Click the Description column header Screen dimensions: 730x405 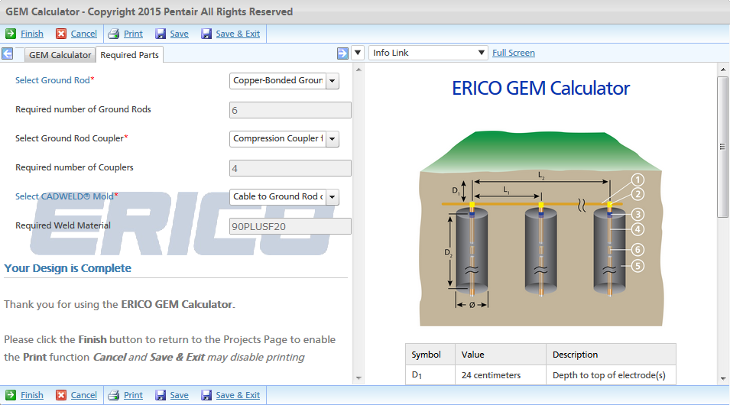pos(611,355)
